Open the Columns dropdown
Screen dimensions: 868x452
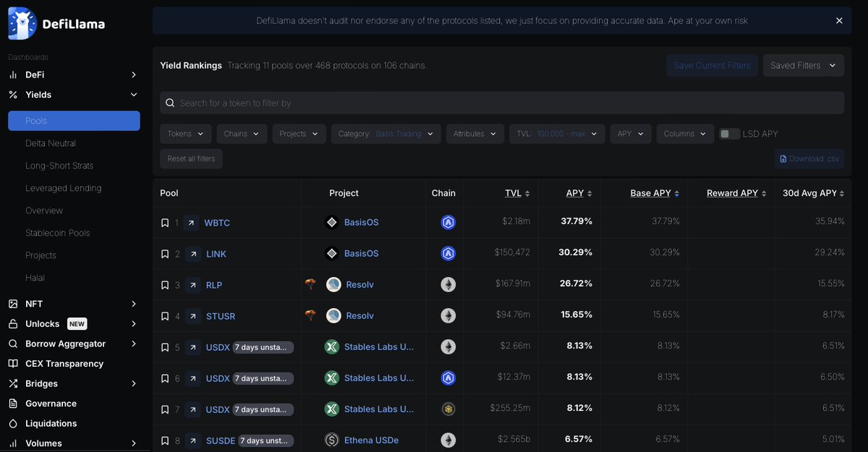(x=685, y=134)
